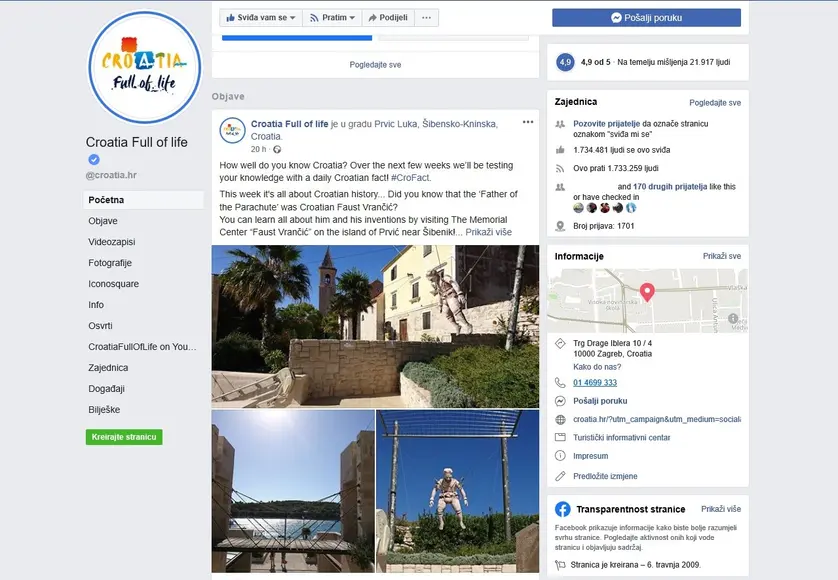Click the pencil icon beside Predložite izmjene
Viewport: 838px width, 580px height.
click(x=560, y=476)
